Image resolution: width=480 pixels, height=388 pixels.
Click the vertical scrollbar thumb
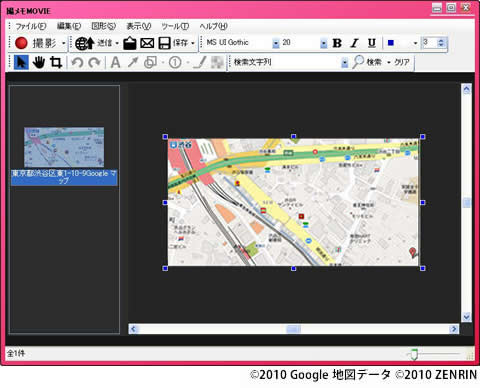click(x=466, y=203)
